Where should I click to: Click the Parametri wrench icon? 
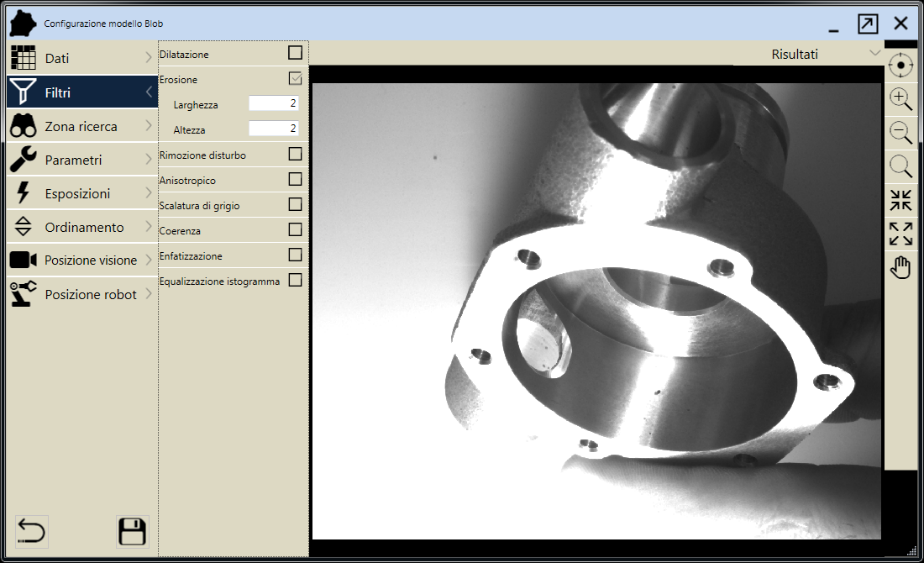pyautogui.click(x=23, y=159)
